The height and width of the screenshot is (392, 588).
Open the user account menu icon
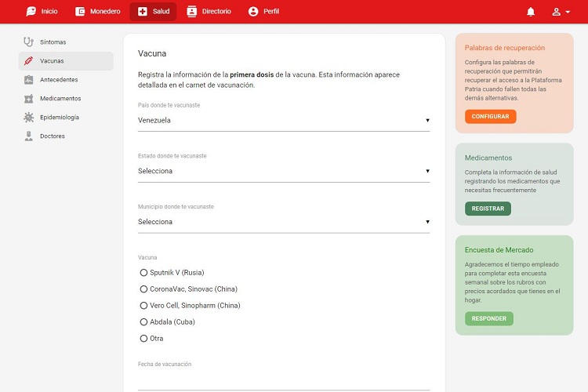click(559, 12)
